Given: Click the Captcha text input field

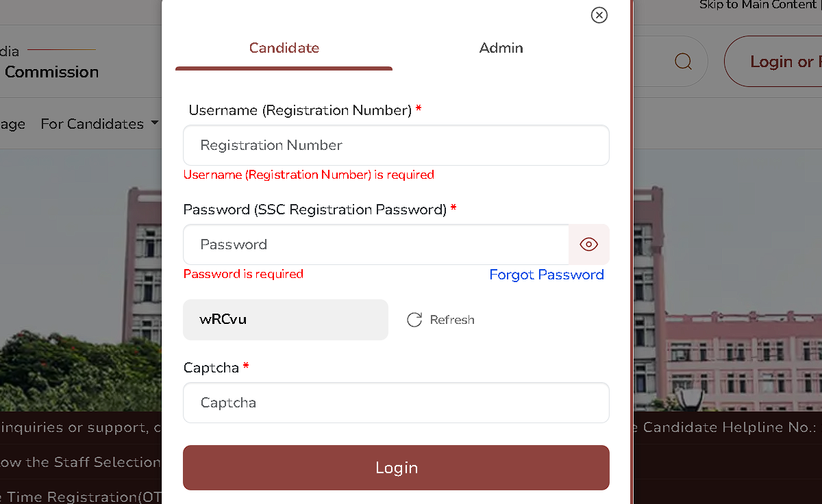Looking at the screenshot, I should coord(396,403).
